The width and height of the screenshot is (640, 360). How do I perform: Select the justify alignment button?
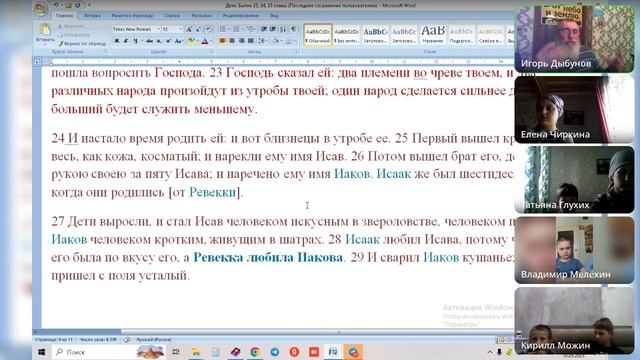(x=251, y=41)
